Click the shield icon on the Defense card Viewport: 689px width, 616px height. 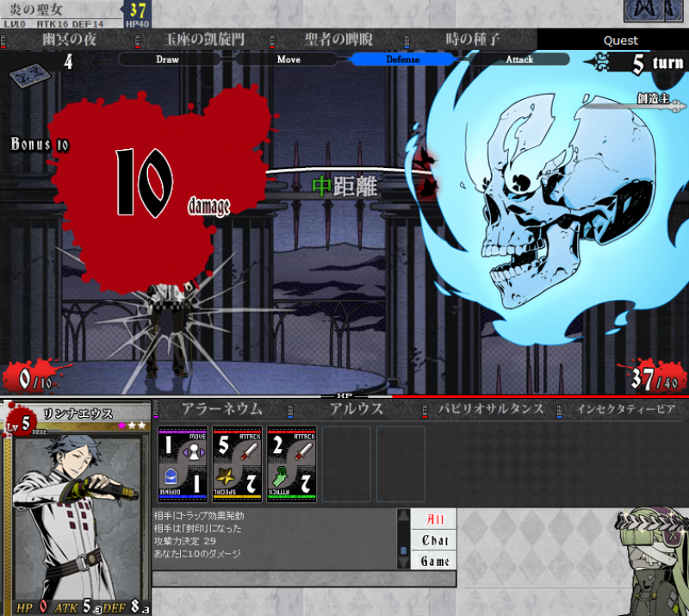(x=171, y=477)
